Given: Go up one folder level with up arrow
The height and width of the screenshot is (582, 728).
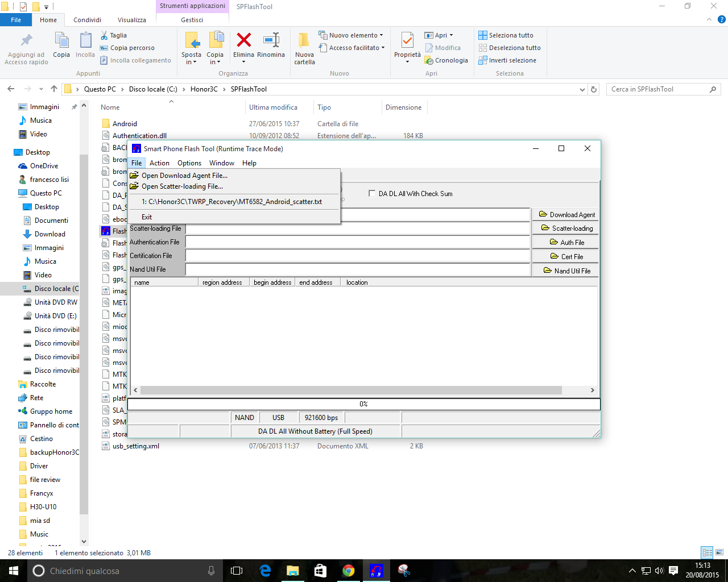Looking at the screenshot, I should click(54, 89).
